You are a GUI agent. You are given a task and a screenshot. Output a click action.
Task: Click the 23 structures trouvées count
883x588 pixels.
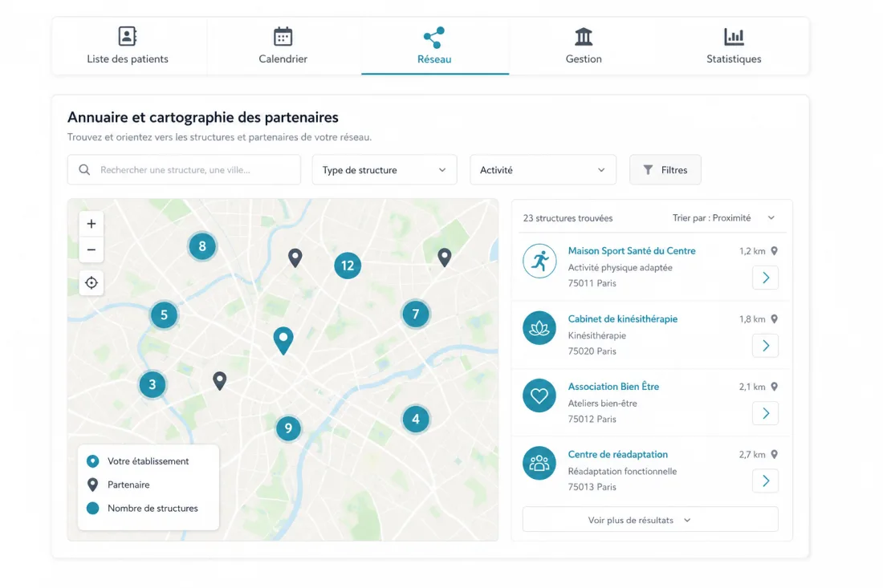pos(568,218)
